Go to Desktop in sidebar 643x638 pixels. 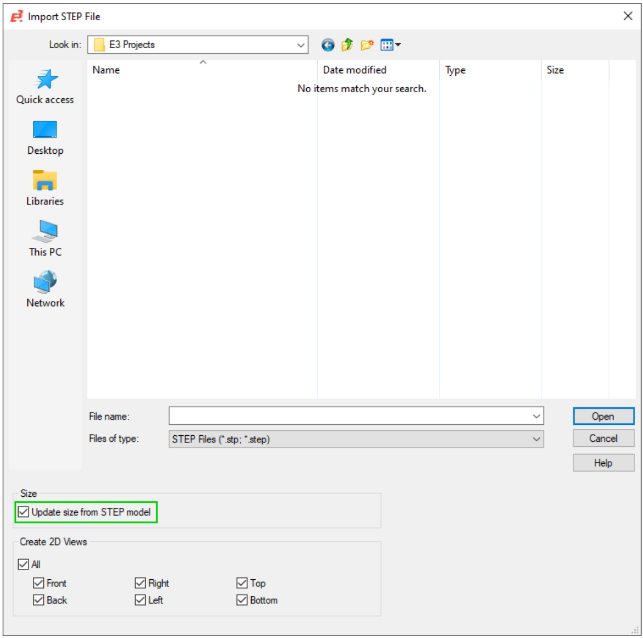click(x=45, y=137)
